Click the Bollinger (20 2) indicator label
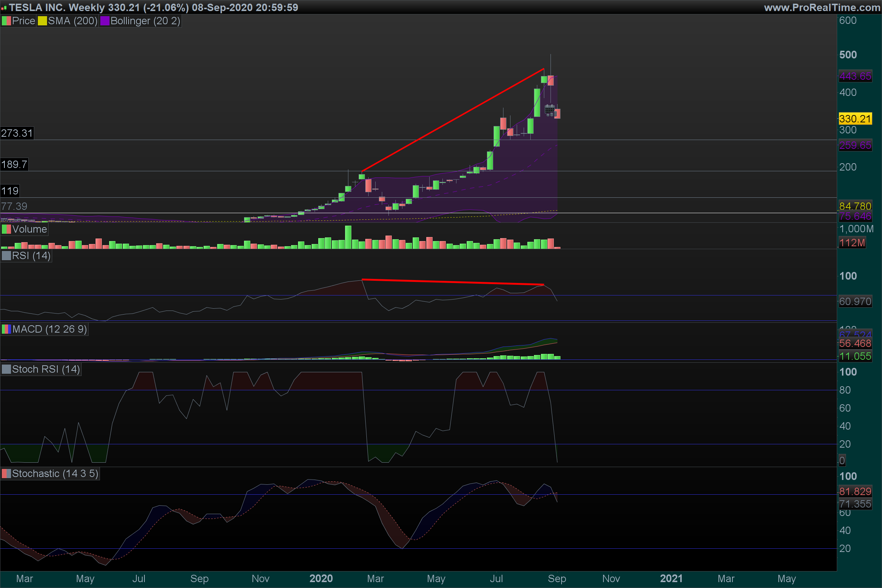The height and width of the screenshot is (588, 882). tap(145, 21)
